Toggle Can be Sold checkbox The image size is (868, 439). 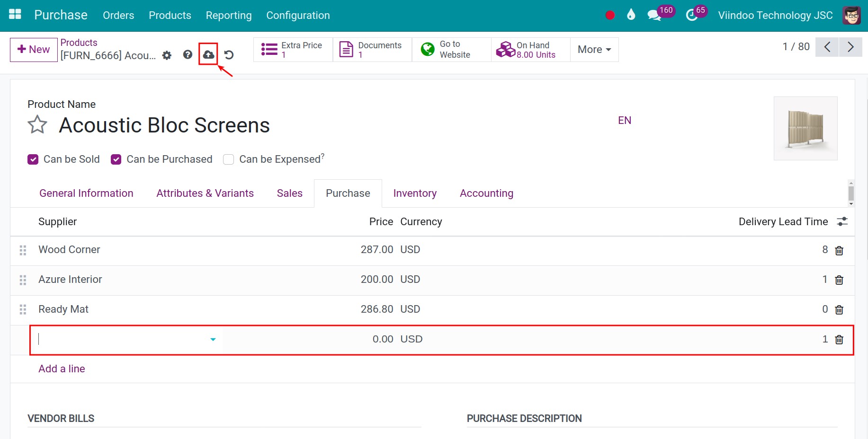click(x=33, y=159)
